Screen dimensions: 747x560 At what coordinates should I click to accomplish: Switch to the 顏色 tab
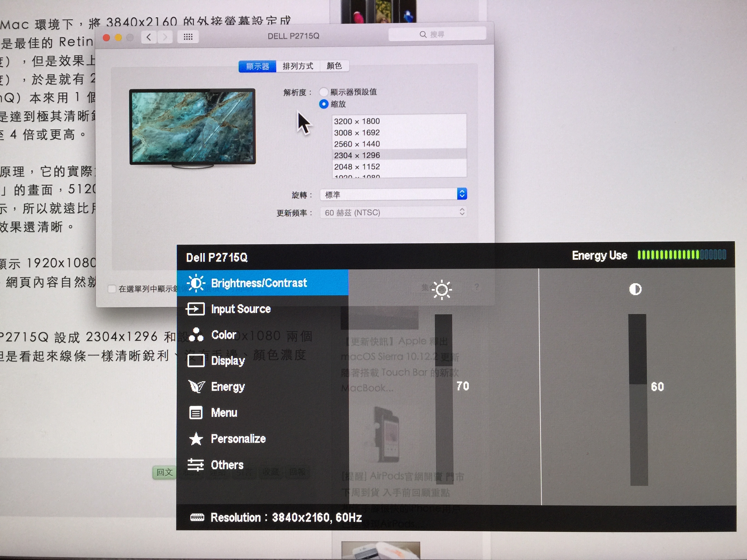click(x=334, y=65)
